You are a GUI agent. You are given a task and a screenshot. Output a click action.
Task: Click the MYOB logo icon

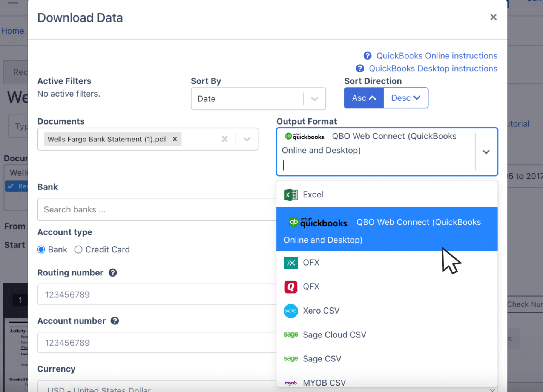[291, 383]
